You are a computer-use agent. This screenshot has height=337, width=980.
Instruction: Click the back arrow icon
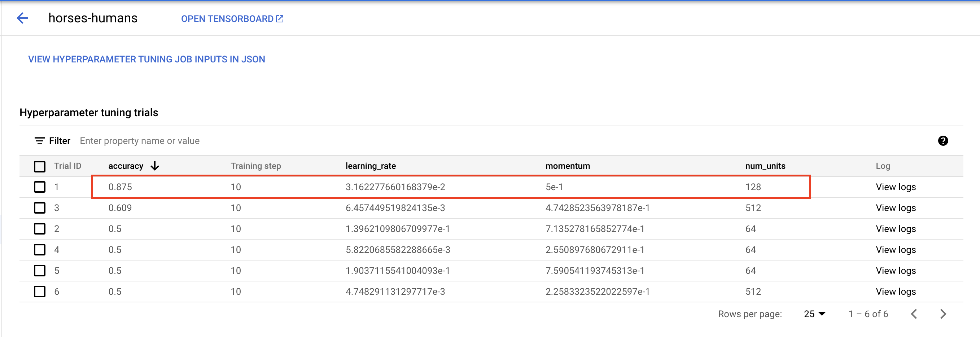click(x=23, y=18)
